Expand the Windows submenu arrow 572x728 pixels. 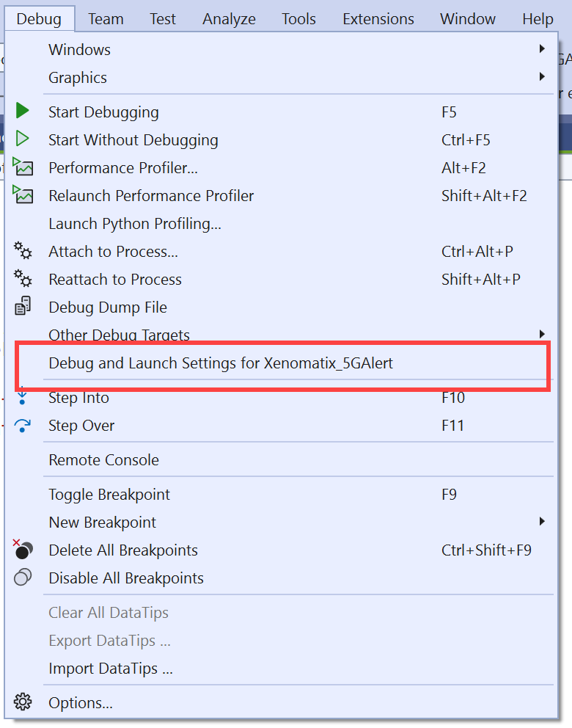tap(542, 49)
